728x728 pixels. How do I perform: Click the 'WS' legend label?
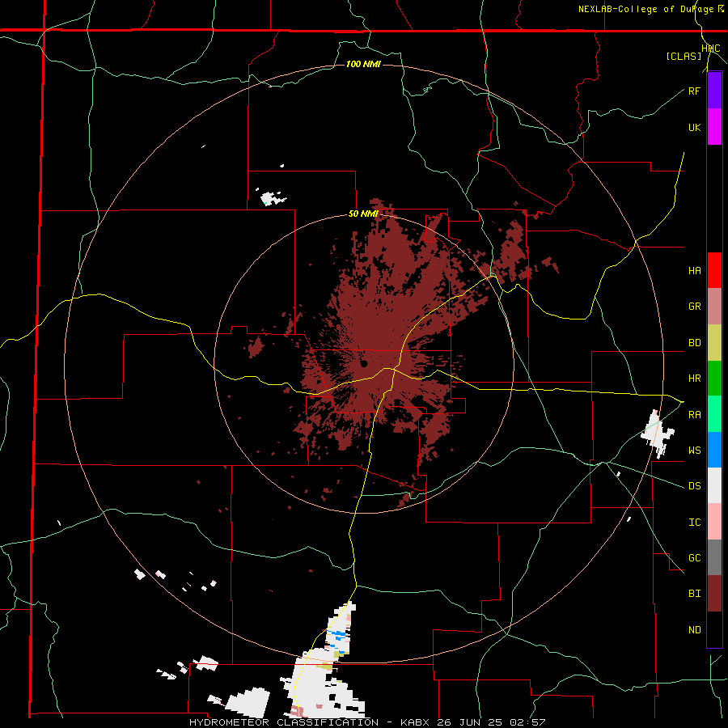point(694,451)
